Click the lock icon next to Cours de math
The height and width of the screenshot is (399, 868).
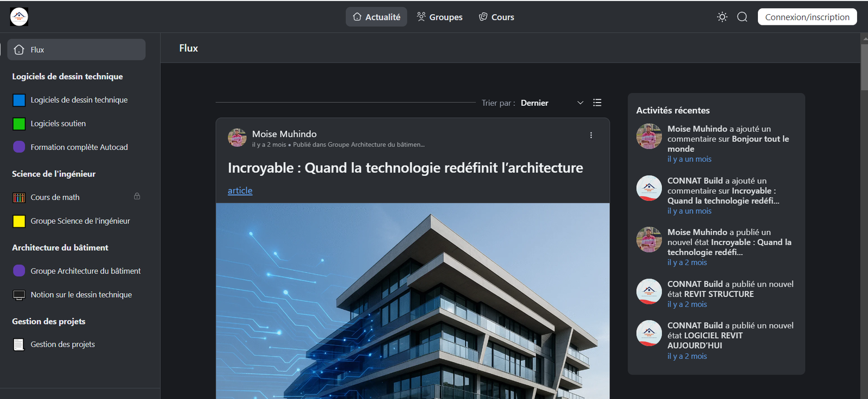(137, 197)
